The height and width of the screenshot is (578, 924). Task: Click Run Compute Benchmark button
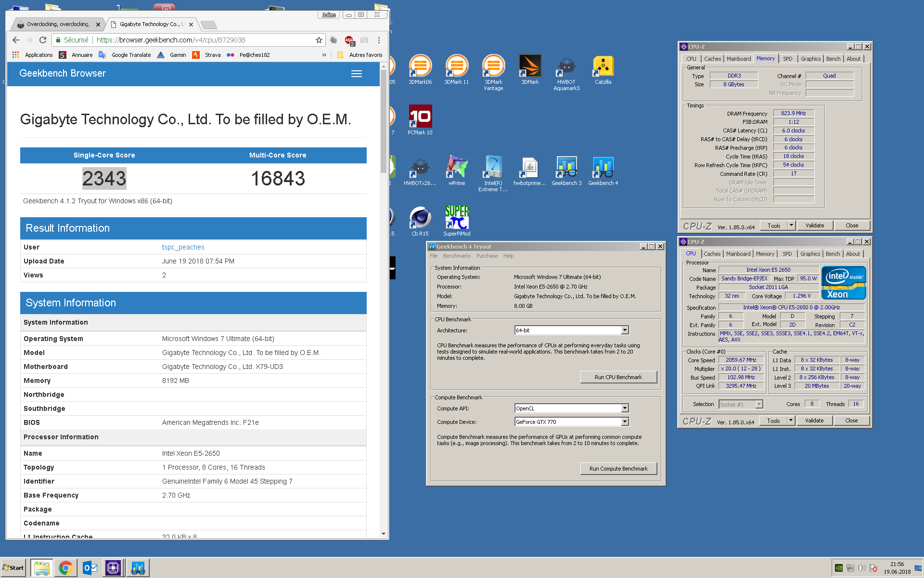click(618, 469)
